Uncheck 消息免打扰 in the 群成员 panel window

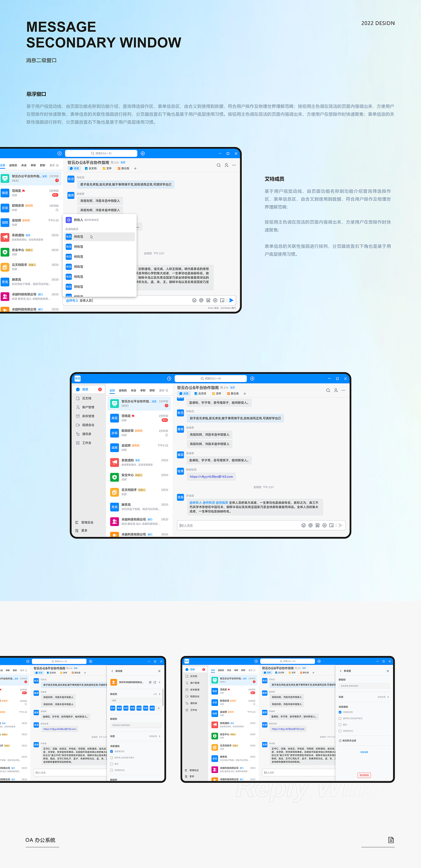(111, 751)
